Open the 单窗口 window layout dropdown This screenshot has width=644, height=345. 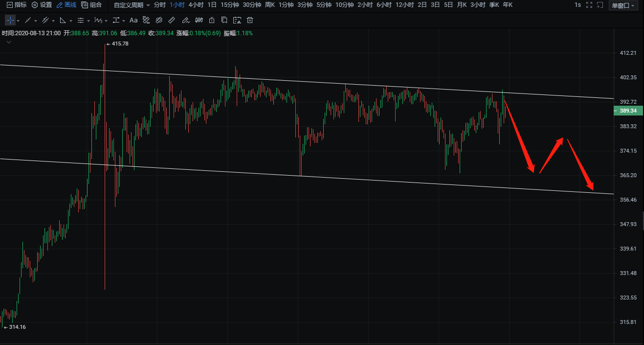[623, 5]
